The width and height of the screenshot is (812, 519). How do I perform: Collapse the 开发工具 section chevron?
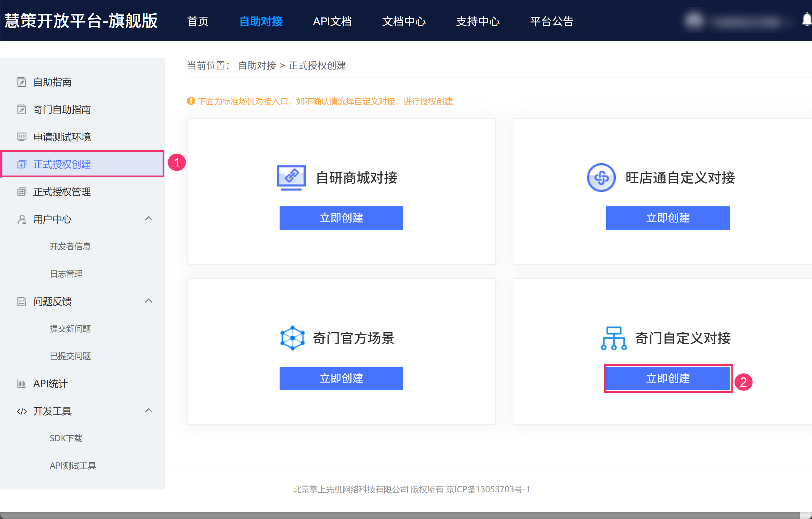[149, 411]
